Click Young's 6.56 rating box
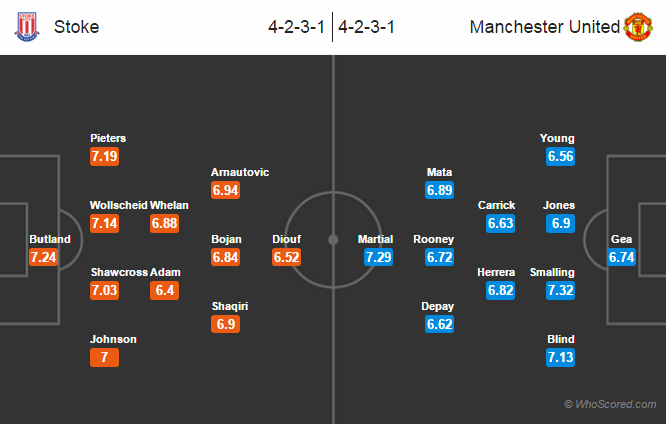The width and height of the screenshot is (666, 424). coord(560,156)
